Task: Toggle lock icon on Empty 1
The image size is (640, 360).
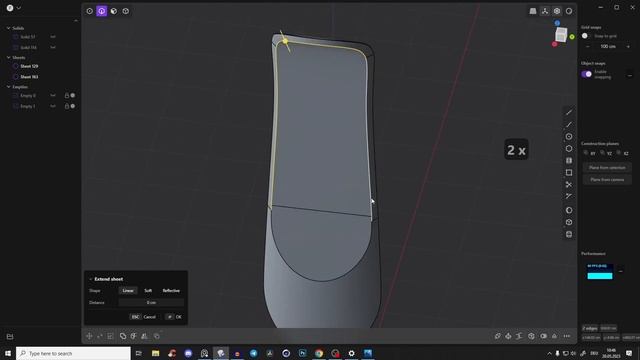Action: pyautogui.click(x=67, y=106)
